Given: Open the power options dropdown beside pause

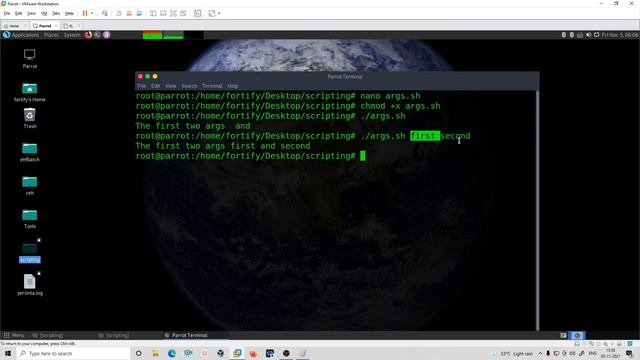Looking at the screenshot, I should 92,13.
